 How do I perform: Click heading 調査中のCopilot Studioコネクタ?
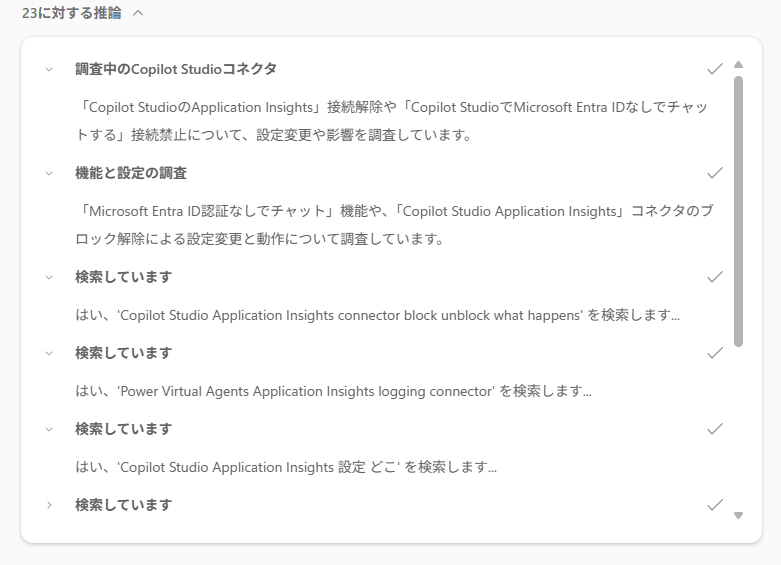(176, 69)
